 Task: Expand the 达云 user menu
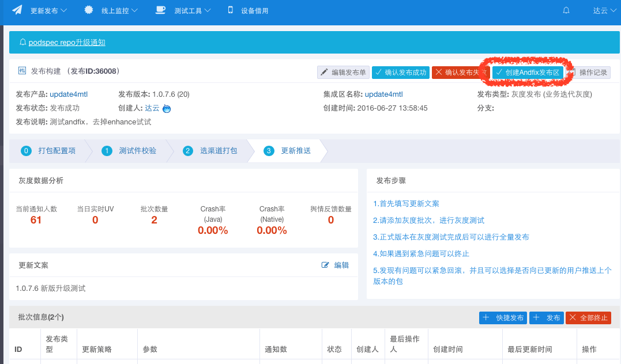(604, 11)
